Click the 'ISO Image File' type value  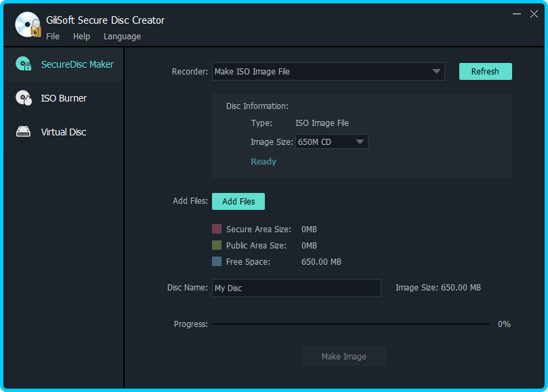tap(322, 123)
